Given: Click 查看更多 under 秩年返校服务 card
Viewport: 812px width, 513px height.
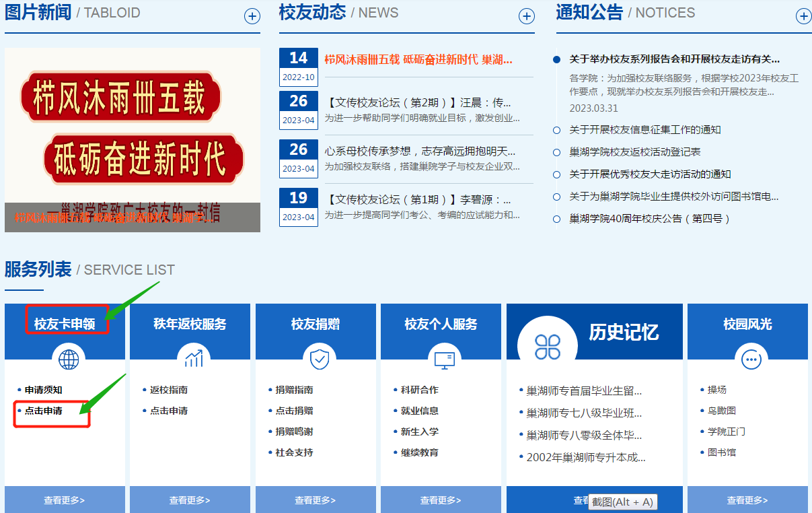Looking at the screenshot, I should pos(190,500).
